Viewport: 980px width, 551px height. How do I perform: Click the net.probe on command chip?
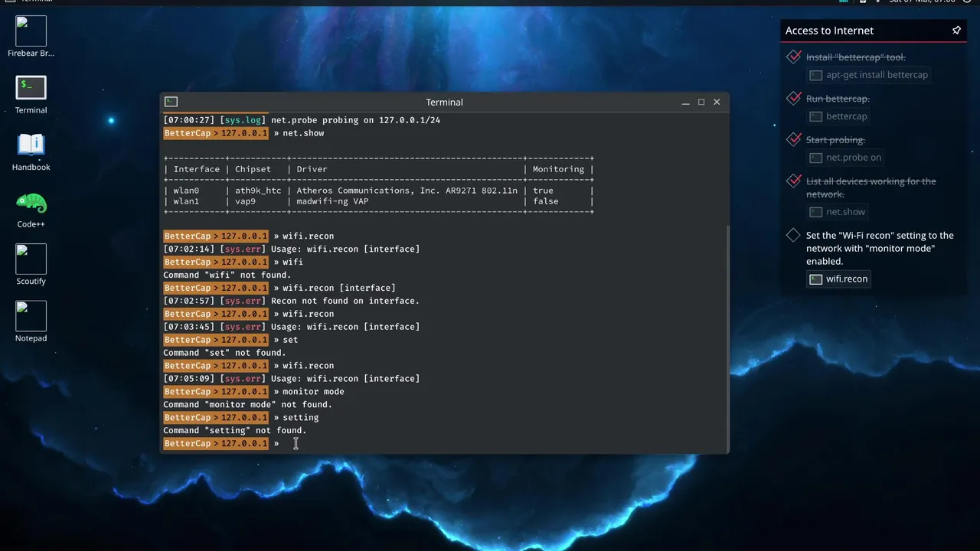coord(845,158)
